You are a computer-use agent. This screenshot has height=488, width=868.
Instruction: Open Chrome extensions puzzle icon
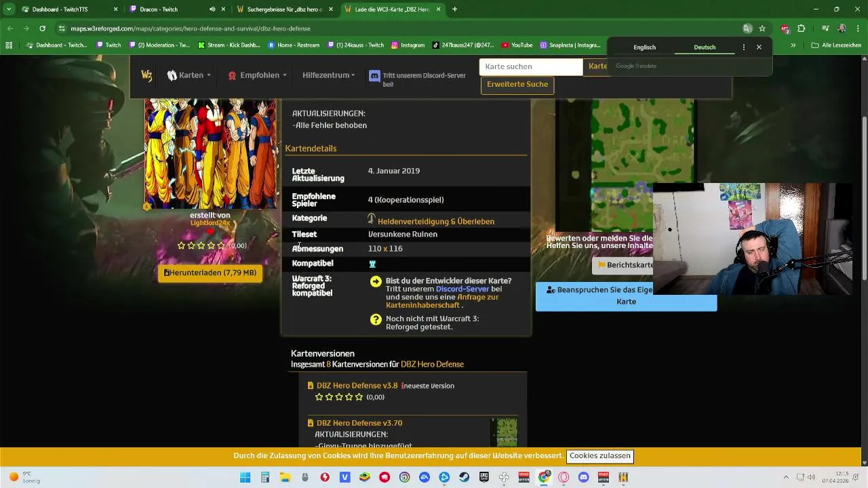[801, 28]
